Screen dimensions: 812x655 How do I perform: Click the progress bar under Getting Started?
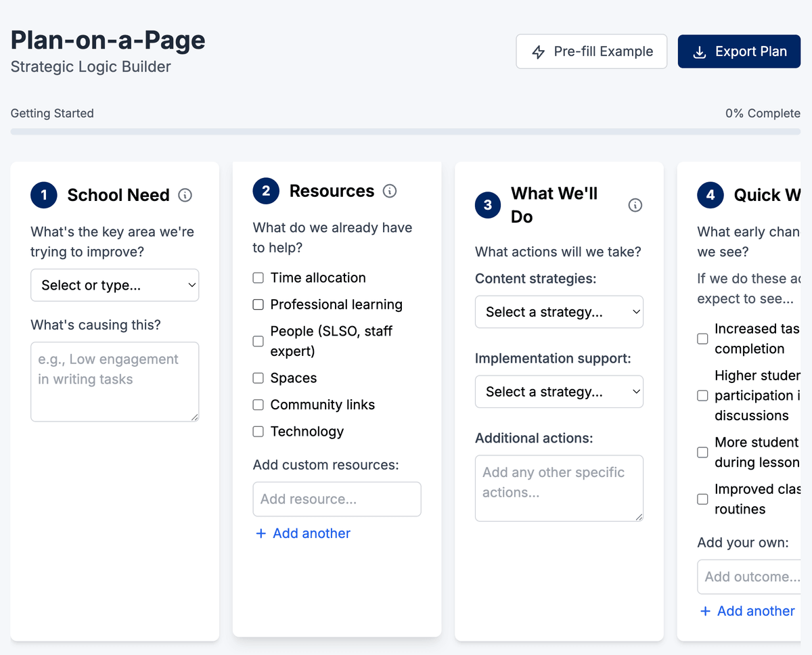point(405,131)
